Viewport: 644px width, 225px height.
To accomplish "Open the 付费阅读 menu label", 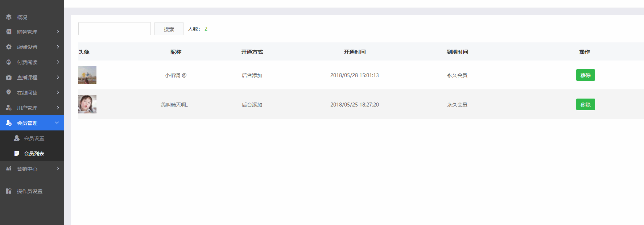I will pos(27,62).
